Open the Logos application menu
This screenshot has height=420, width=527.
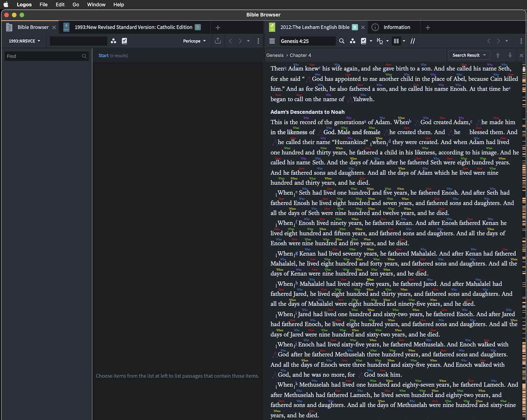[24, 5]
